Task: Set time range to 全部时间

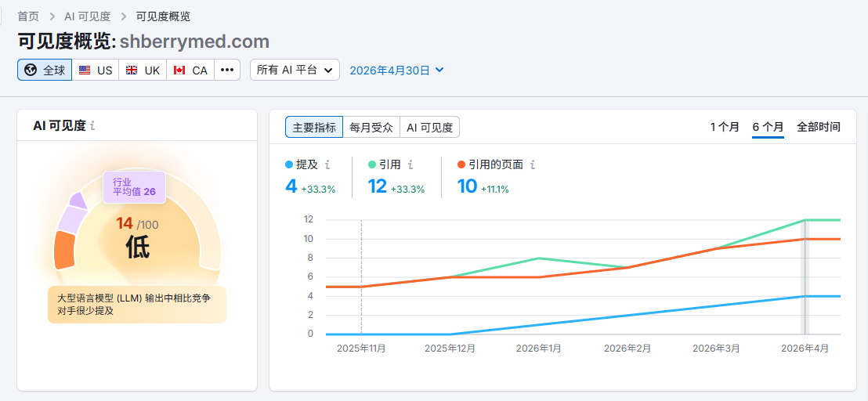Action: click(x=818, y=127)
